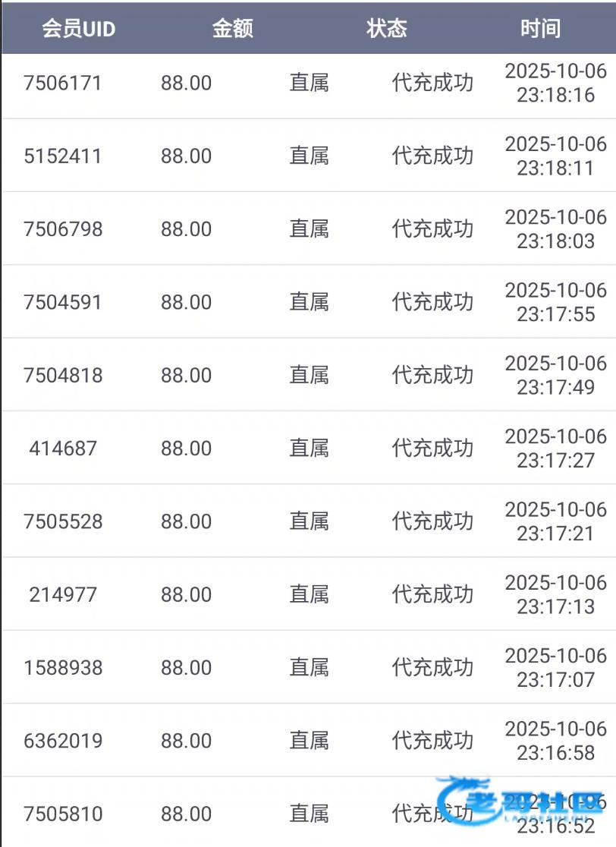616x847 pixels.
Task: Click the 金额 column header
Action: (232, 29)
